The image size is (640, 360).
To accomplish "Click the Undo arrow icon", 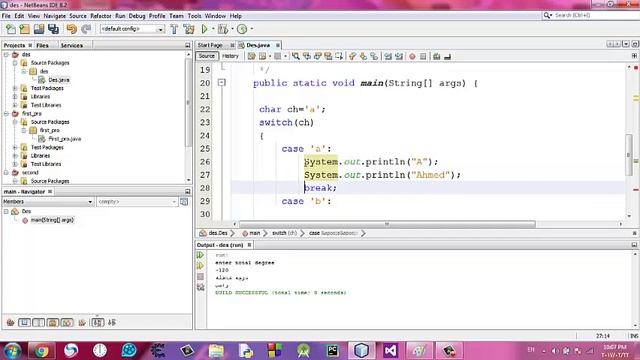I will 71,29.
